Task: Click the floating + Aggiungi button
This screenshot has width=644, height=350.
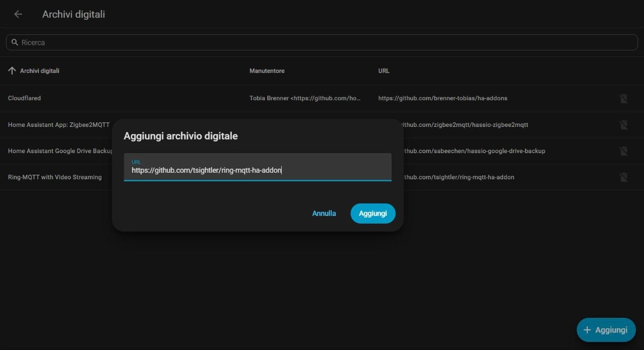Action: click(606, 330)
